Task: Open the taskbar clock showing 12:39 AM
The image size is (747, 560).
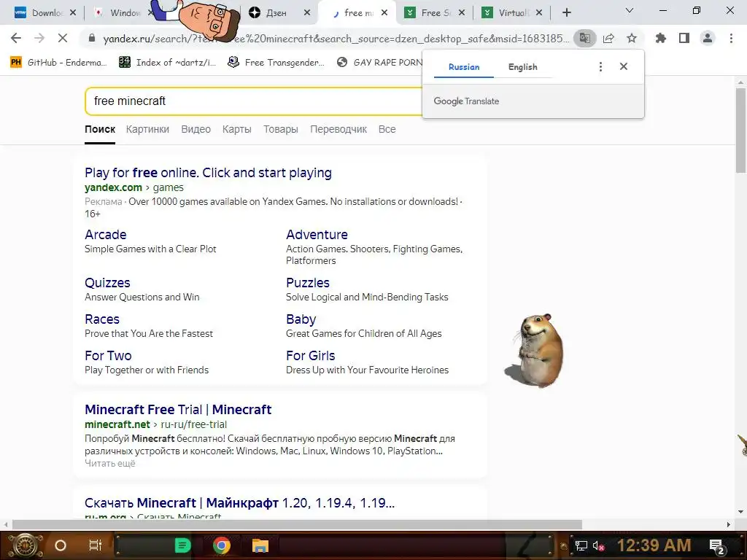Action: point(654,545)
